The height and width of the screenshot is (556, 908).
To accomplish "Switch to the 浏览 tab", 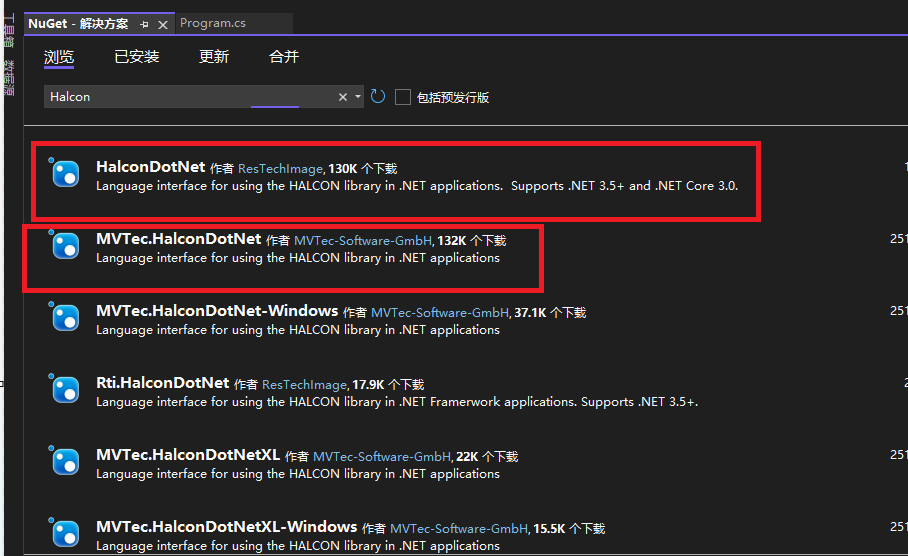I will (x=59, y=57).
